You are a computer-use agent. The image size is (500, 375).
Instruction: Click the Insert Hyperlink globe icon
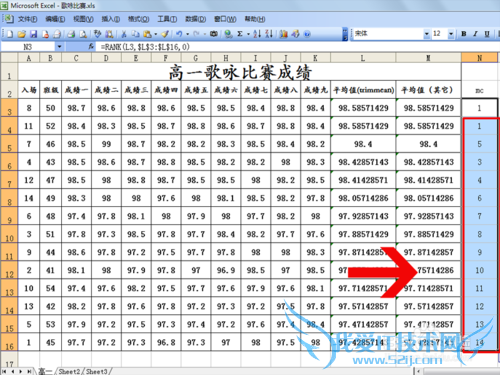tap(228, 34)
